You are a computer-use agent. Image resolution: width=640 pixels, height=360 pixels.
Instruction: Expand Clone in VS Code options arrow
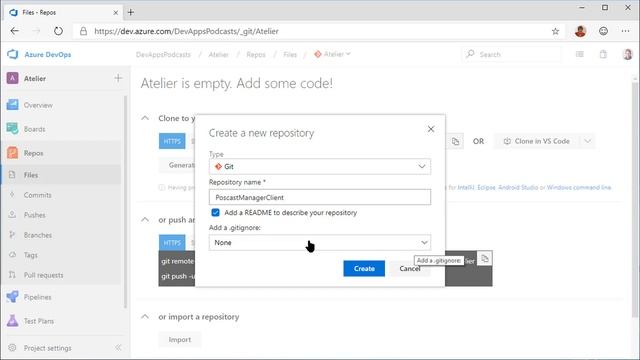[587, 141]
